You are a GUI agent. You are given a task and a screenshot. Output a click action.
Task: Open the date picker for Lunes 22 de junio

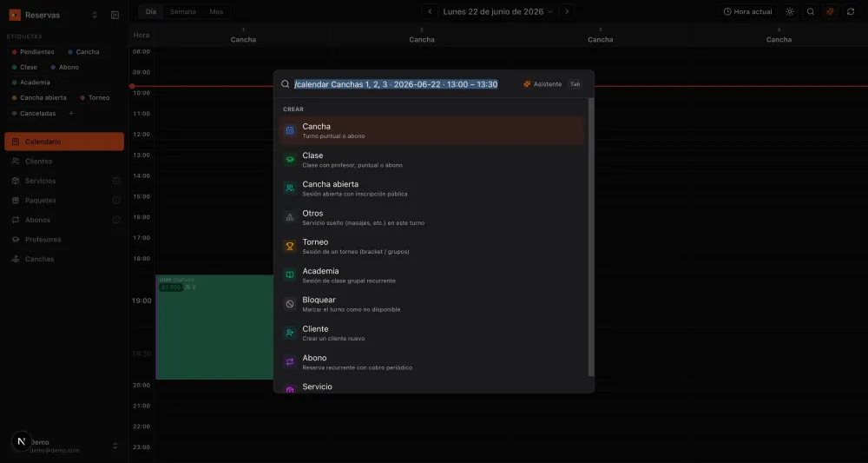coord(497,11)
